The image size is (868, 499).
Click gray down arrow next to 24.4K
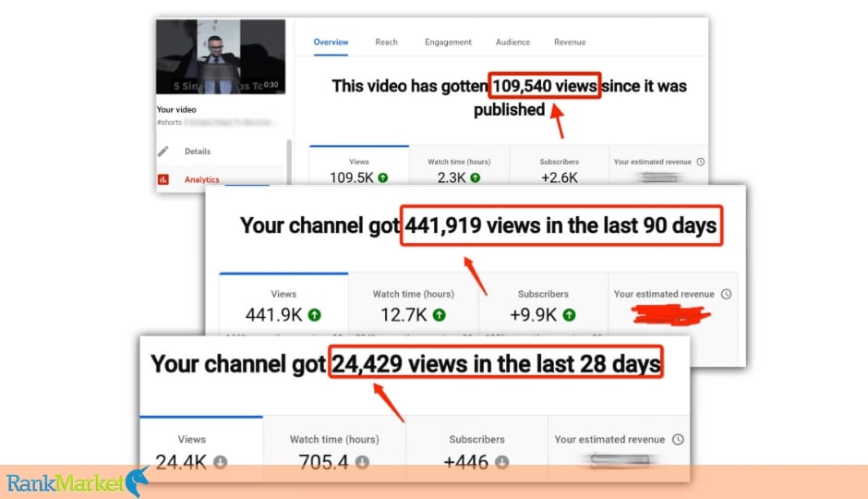point(221,462)
